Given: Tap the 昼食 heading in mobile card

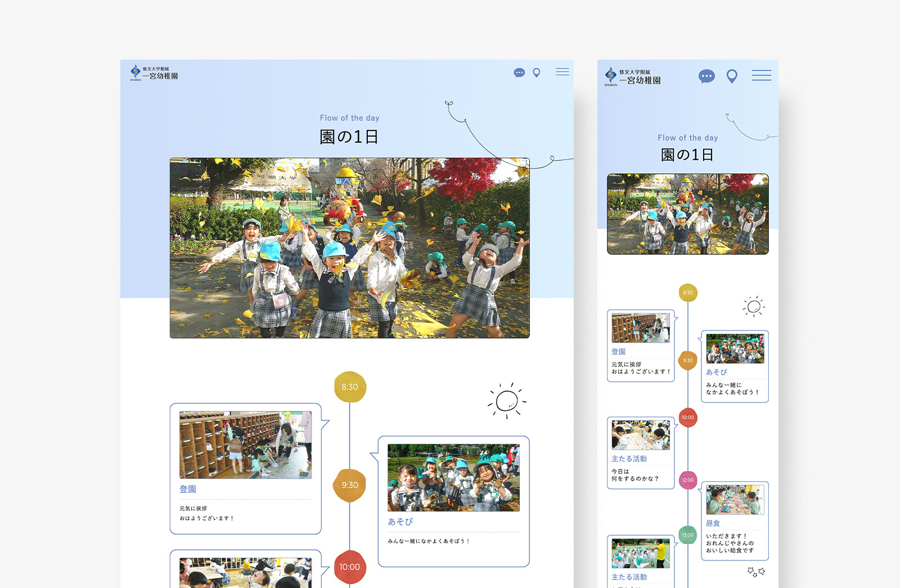Looking at the screenshot, I should point(713,523).
